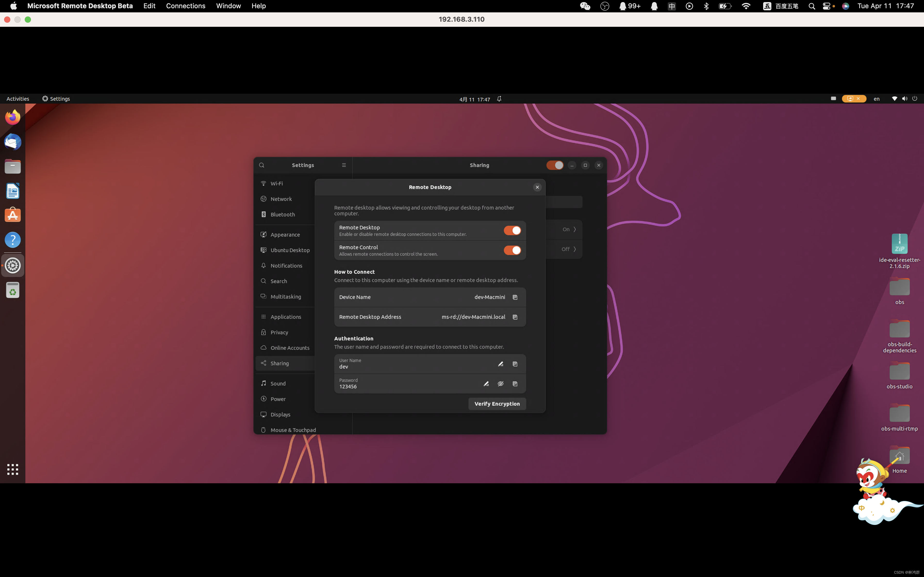Screen dimensions: 924x577
Task: Expand the Off entry chevron
Action: pos(575,249)
